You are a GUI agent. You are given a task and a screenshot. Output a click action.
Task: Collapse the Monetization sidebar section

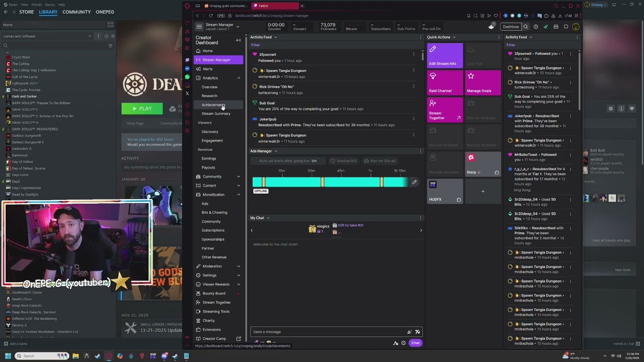pyautogui.click(x=238, y=195)
